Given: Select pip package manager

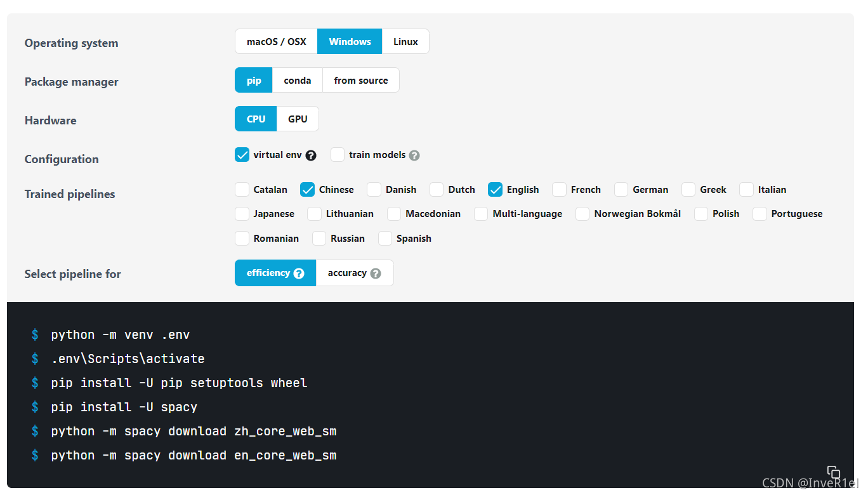Looking at the screenshot, I should tap(254, 81).
